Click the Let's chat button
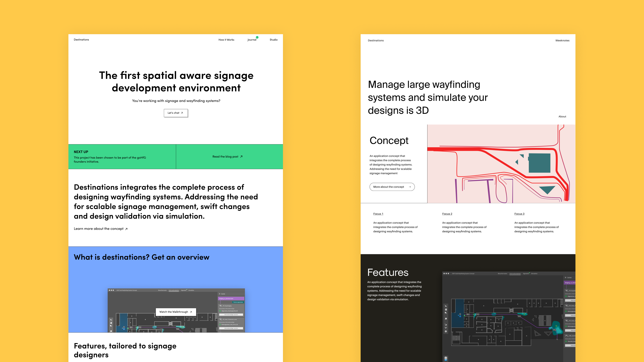Viewport: 644px width, 362px height. [175, 113]
